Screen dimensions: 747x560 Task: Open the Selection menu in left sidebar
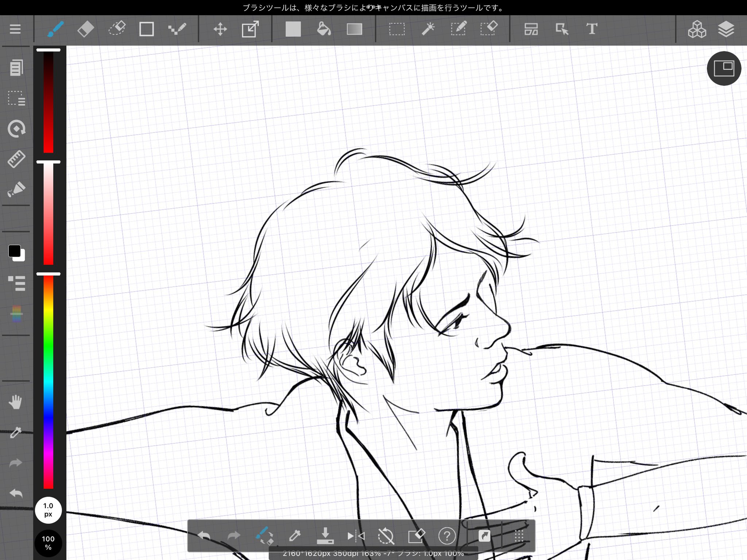(x=16, y=98)
